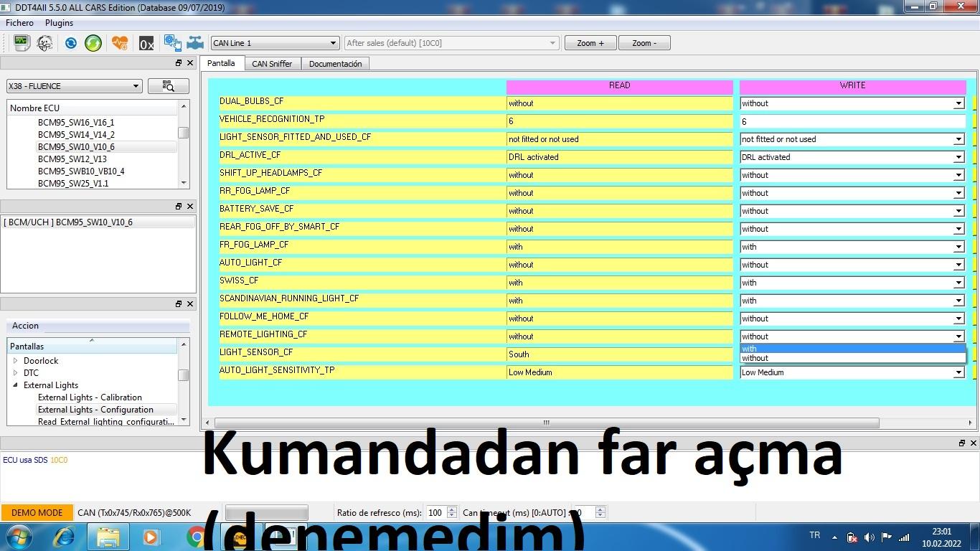Click the VEHICLE_RECOGNITION_TP write input field
980x551 pixels.
pos(852,121)
